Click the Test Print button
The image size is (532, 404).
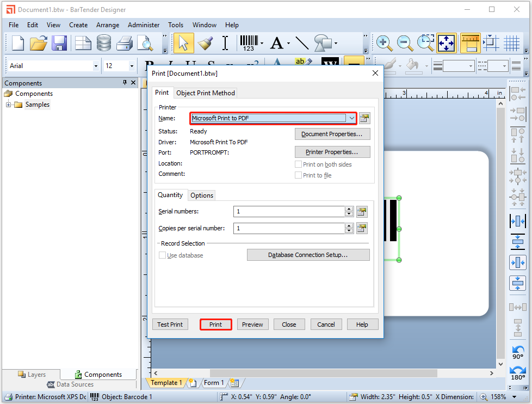tap(170, 325)
